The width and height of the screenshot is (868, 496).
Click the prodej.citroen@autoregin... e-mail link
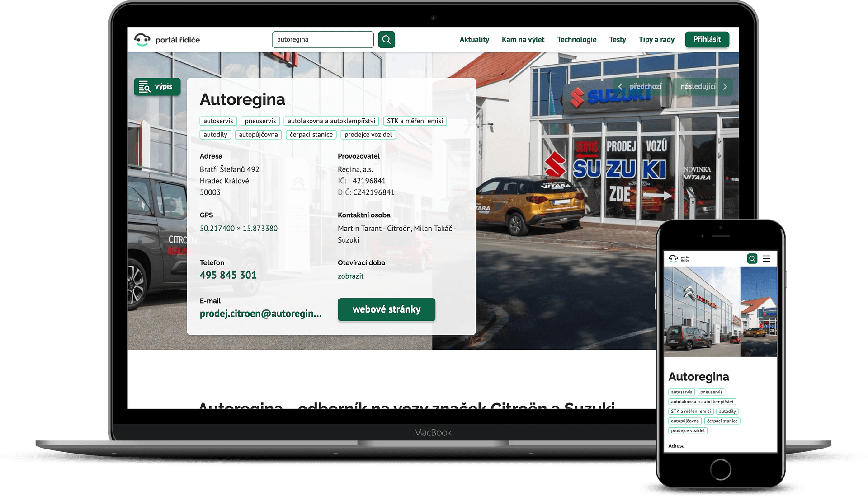pyautogui.click(x=261, y=314)
